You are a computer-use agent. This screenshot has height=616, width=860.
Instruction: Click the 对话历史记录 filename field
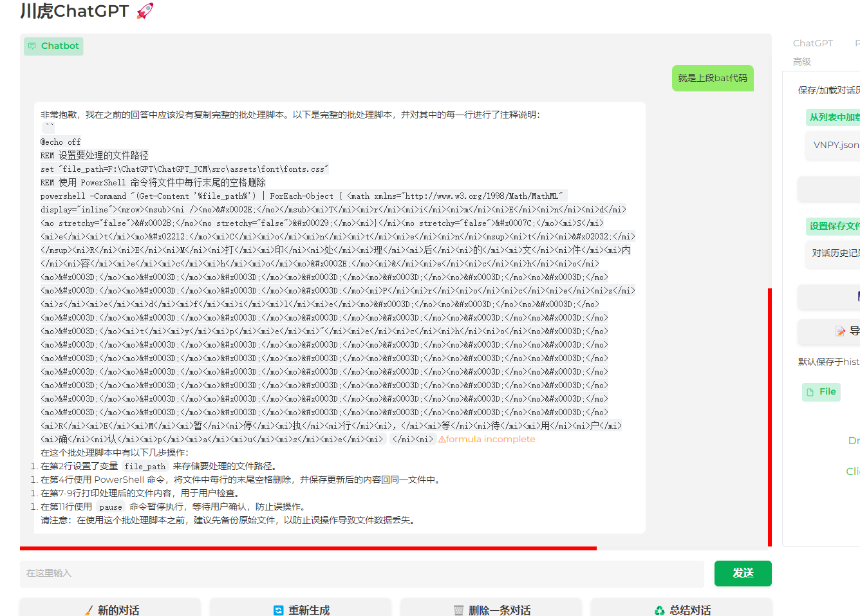[832, 254]
